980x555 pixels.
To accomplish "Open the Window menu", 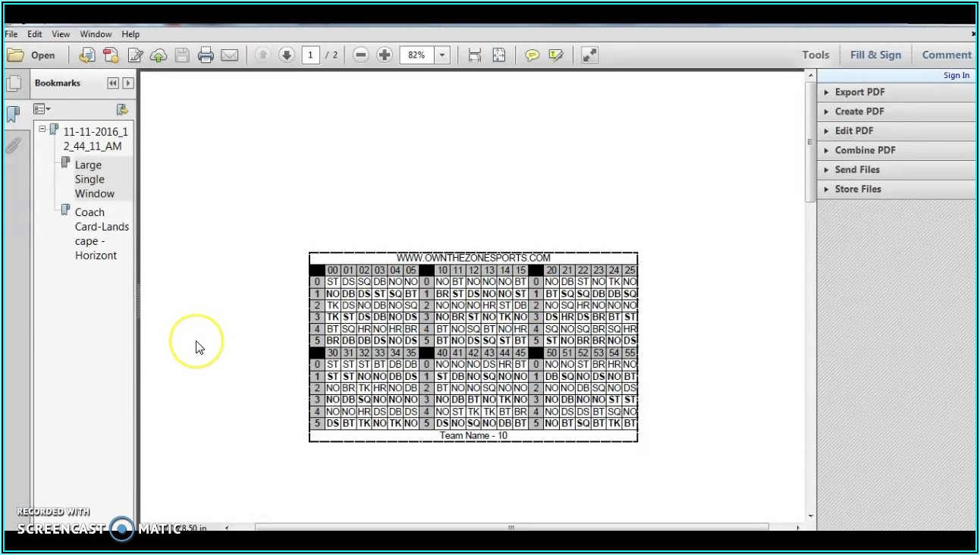I will (x=96, y=34).
